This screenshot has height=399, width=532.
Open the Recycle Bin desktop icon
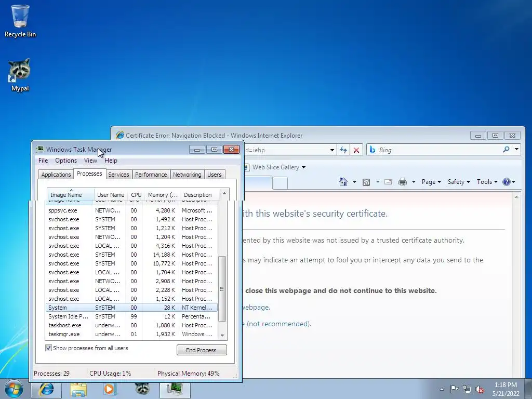coord(20,21)
